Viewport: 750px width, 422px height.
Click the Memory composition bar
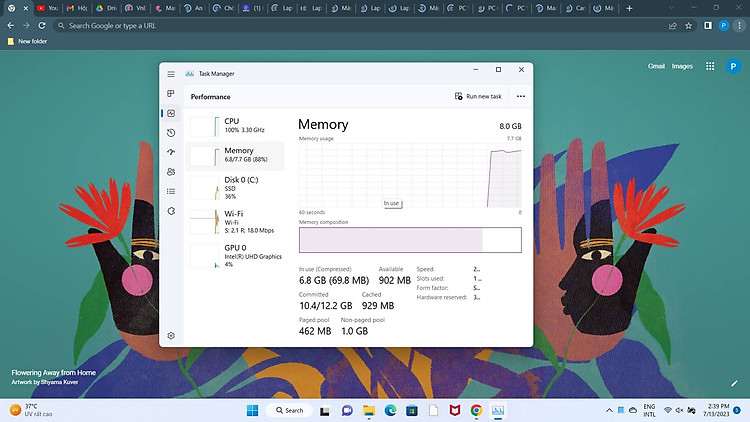point(410,240)
